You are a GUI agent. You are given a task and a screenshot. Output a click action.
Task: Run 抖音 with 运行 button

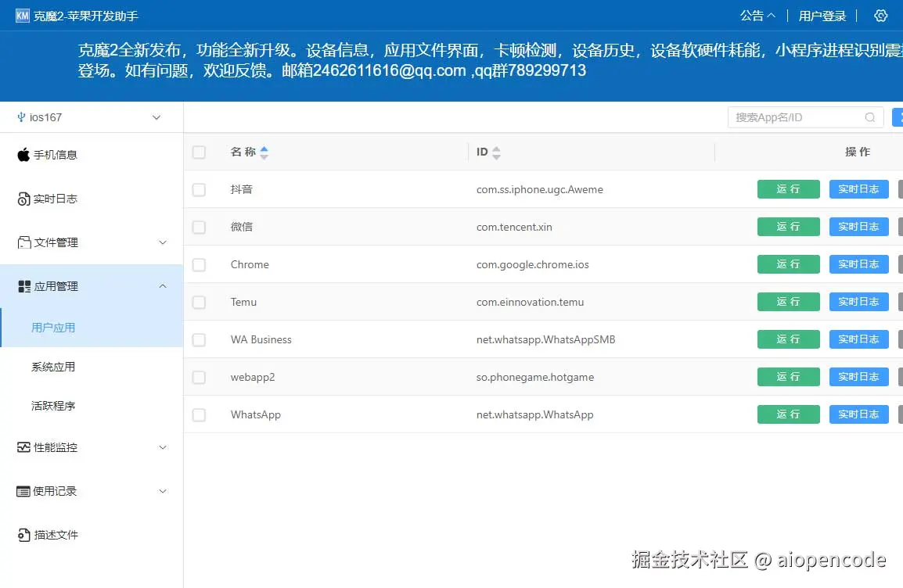coord(789,188)
